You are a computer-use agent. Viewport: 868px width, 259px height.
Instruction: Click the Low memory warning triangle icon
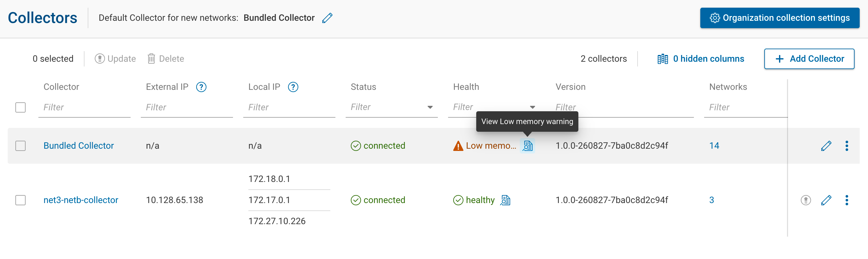458,146
